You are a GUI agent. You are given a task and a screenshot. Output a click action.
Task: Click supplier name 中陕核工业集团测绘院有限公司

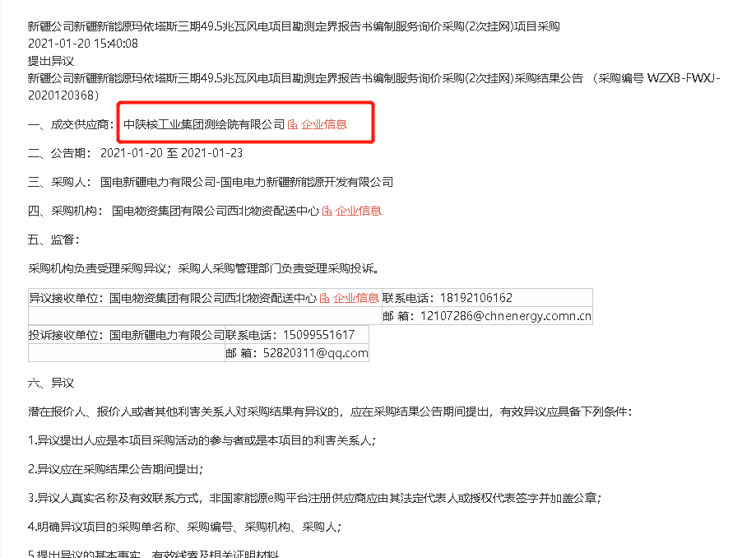[x=204, y=124]
